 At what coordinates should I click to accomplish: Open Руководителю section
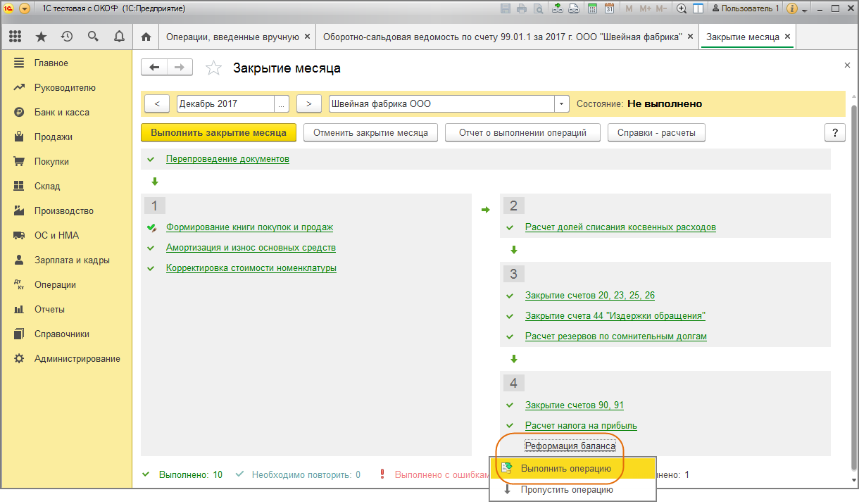[66, 87]
